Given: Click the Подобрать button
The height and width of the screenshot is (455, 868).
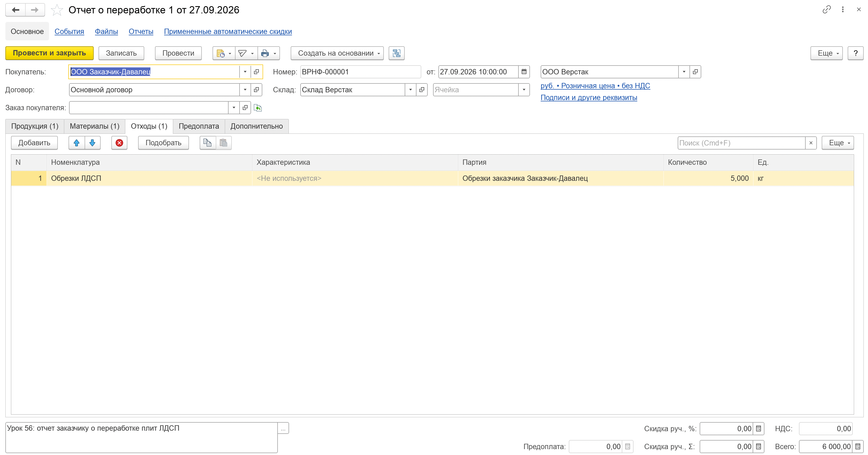Looking at the screenshot, I should pyautogui.click(x=164, y=143).
